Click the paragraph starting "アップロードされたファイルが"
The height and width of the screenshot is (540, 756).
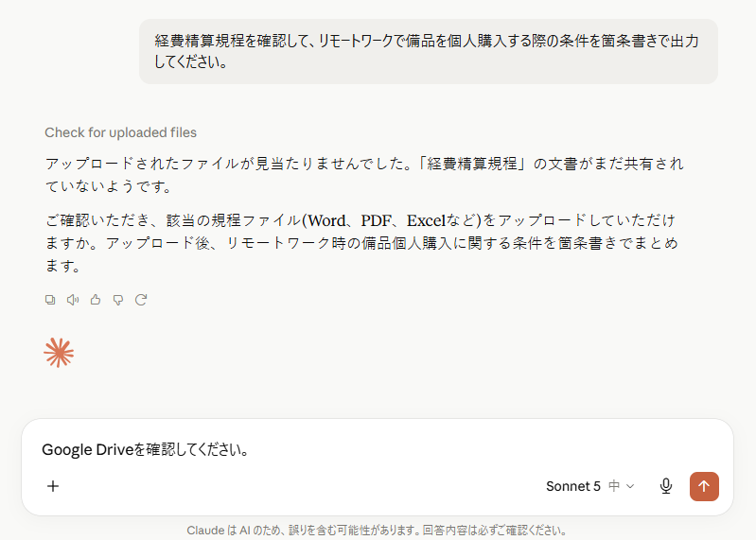point(364,174)
